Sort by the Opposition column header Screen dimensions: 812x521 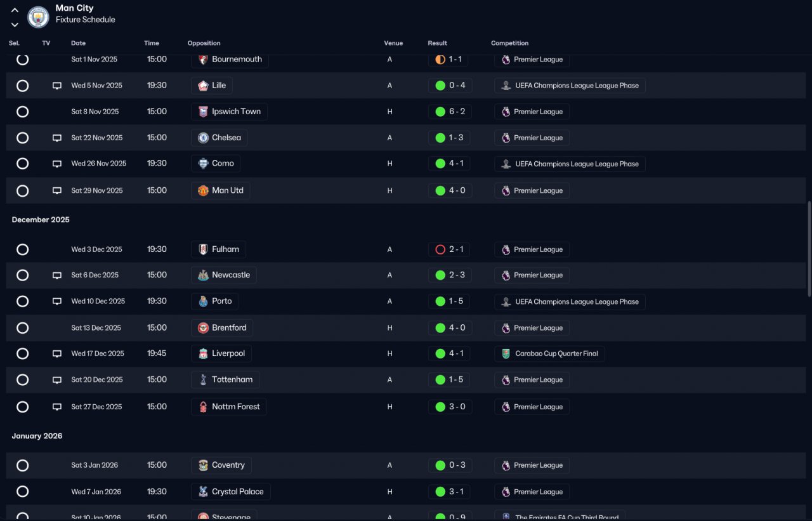click(x=204, y=43)
